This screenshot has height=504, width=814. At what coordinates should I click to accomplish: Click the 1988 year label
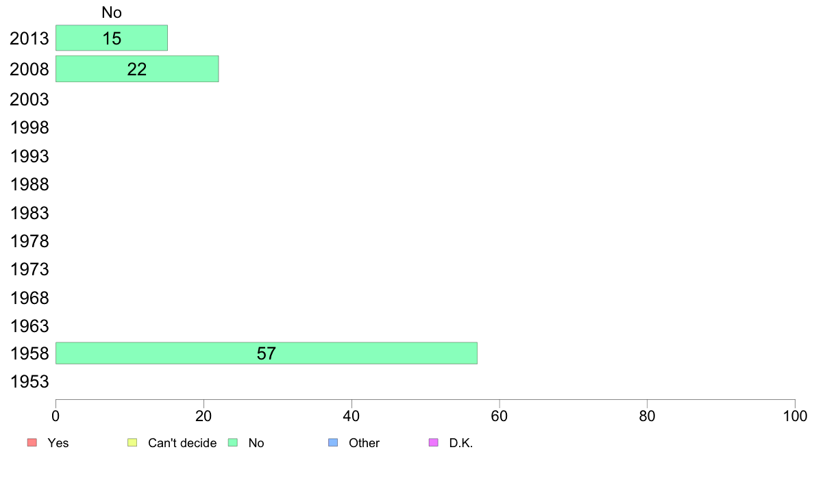(x=29, y=184)
